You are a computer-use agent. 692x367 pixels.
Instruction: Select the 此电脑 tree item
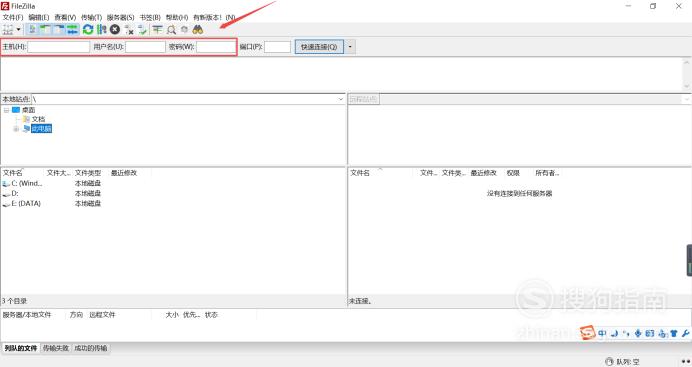click(41, 129)
